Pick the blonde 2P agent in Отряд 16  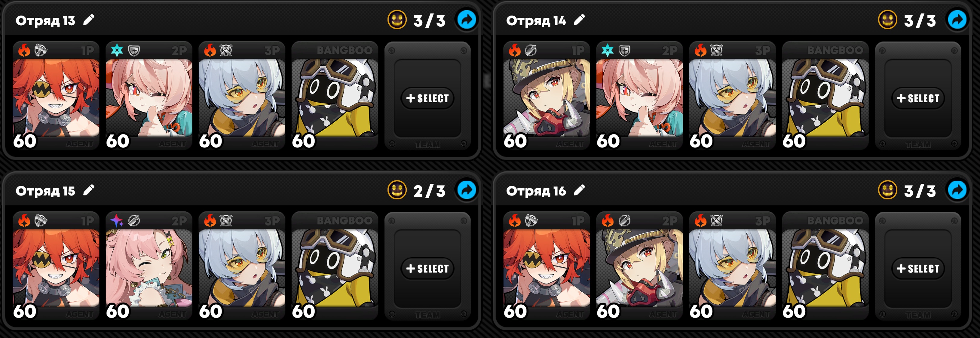click(639, 265)
